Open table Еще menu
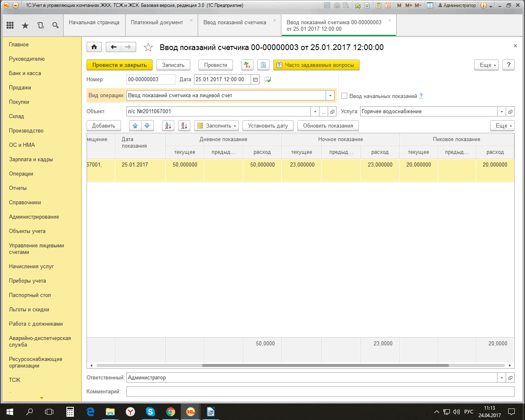Viewport: 525px width, 420px height. [x=502, y=126]
